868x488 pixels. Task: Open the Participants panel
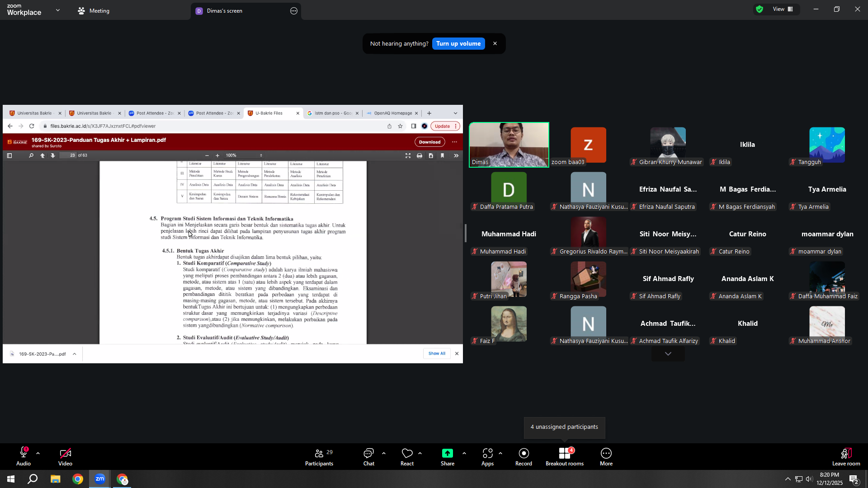click(319, 456)
